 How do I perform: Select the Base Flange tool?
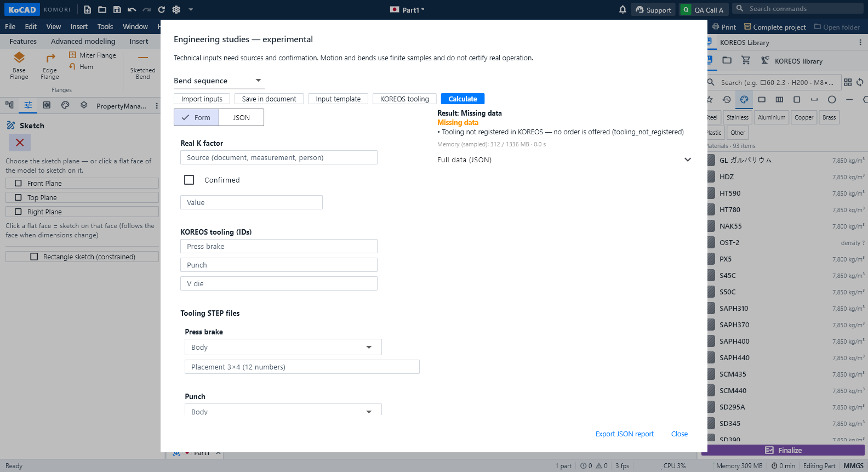19,66
